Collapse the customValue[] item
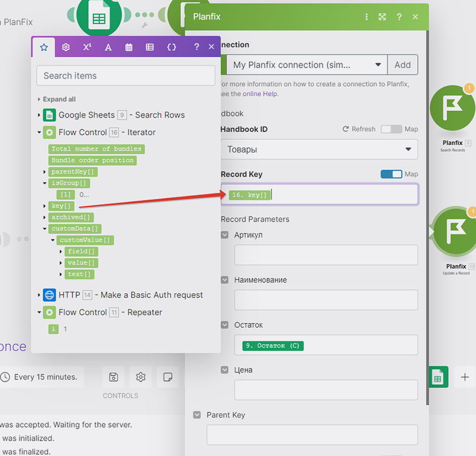The image size is (476, 456). [x=53, y=240]
